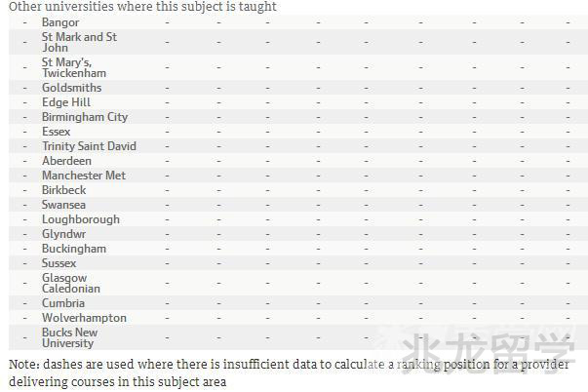Select the Birkbeck row label

(x=63, y=190)
